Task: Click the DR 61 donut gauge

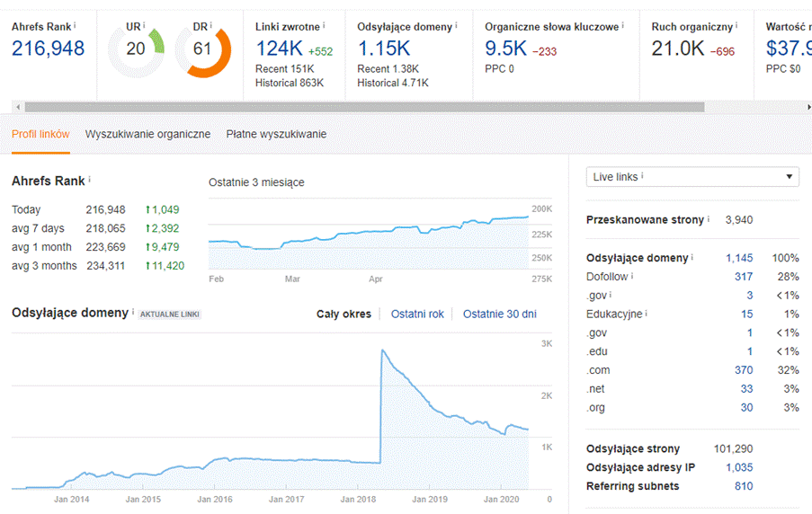Action: 203,50
